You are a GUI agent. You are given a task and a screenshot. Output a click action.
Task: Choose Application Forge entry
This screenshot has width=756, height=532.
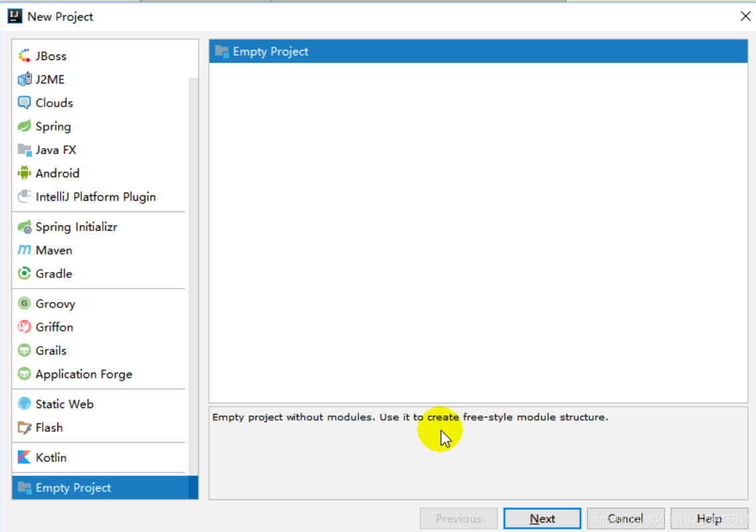point(100,374)
